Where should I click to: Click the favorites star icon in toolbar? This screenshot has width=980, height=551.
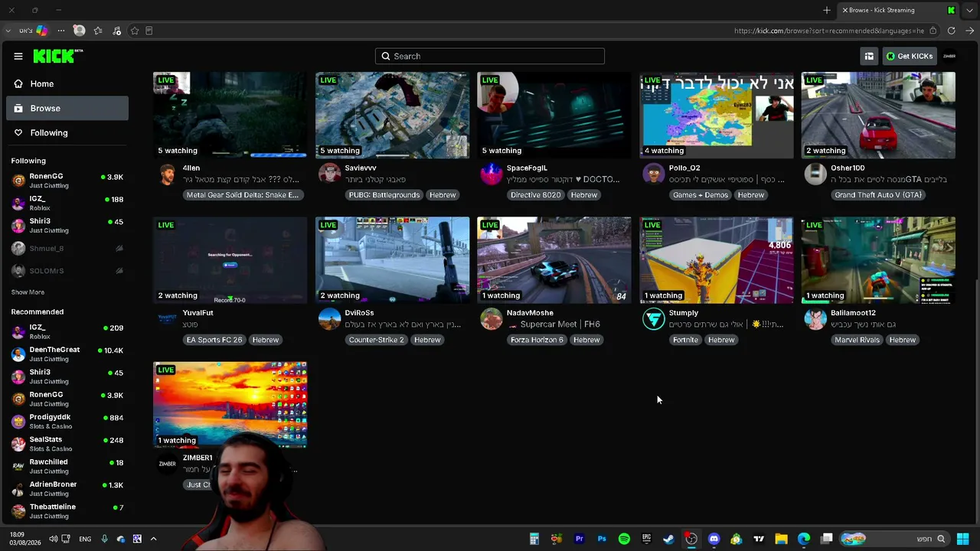point(98,31)
